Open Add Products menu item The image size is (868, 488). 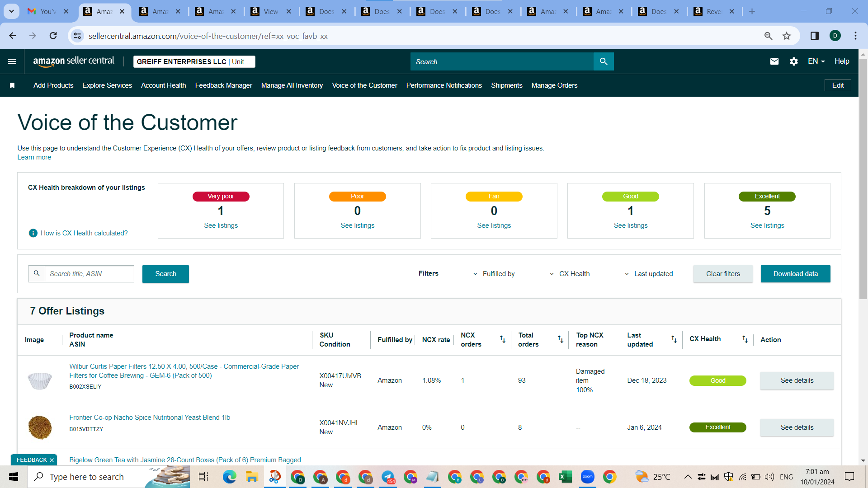(53, 85)
